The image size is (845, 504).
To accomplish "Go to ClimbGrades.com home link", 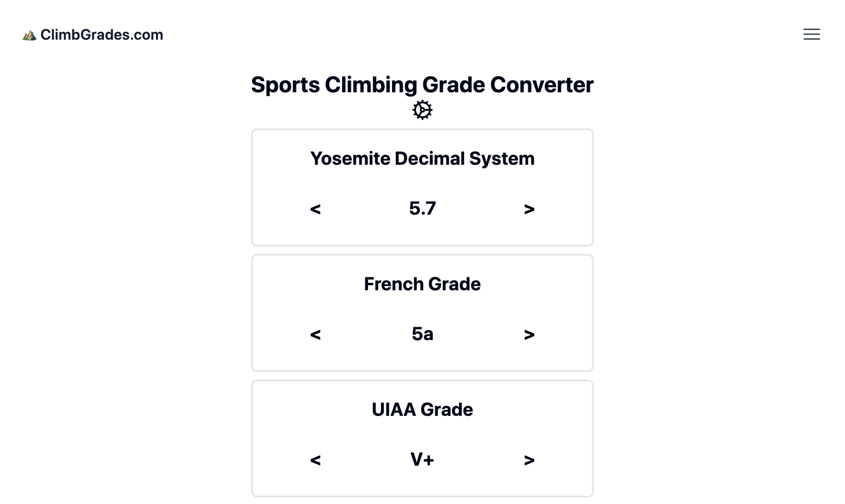I will 102,35.
